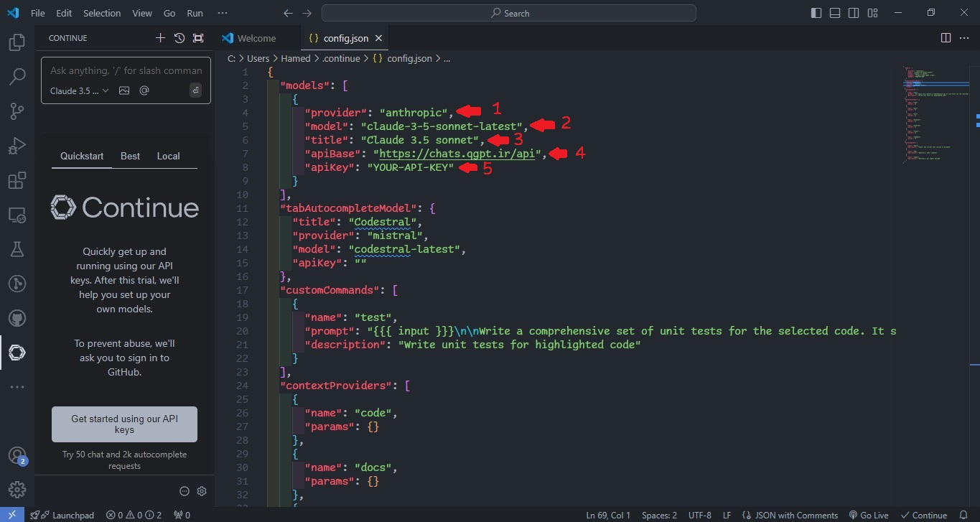This screenshot has width=980, height=522.
Task: Open the Spaces: 2 indentation selector
Action: (659, 515)
